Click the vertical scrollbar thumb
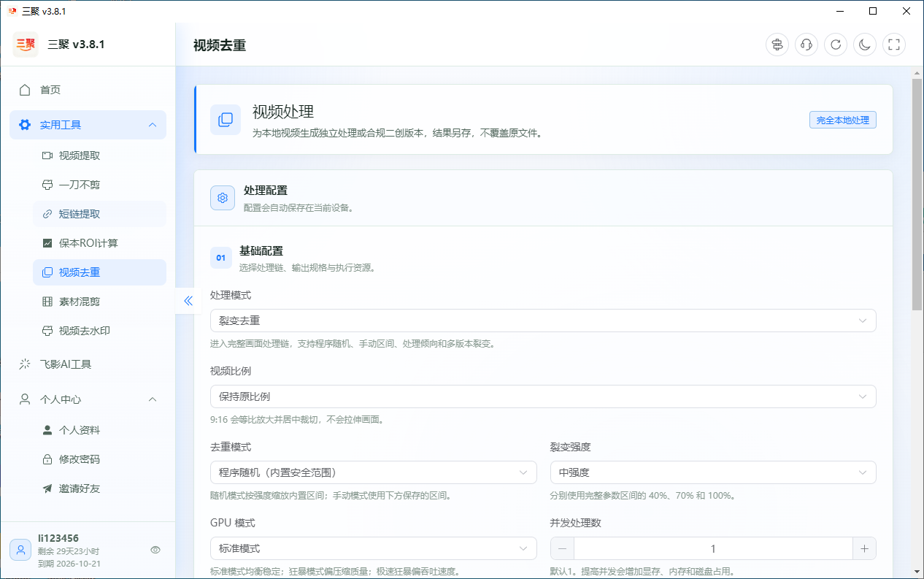The height and width of the screenshot is (579, 924). 917,194
